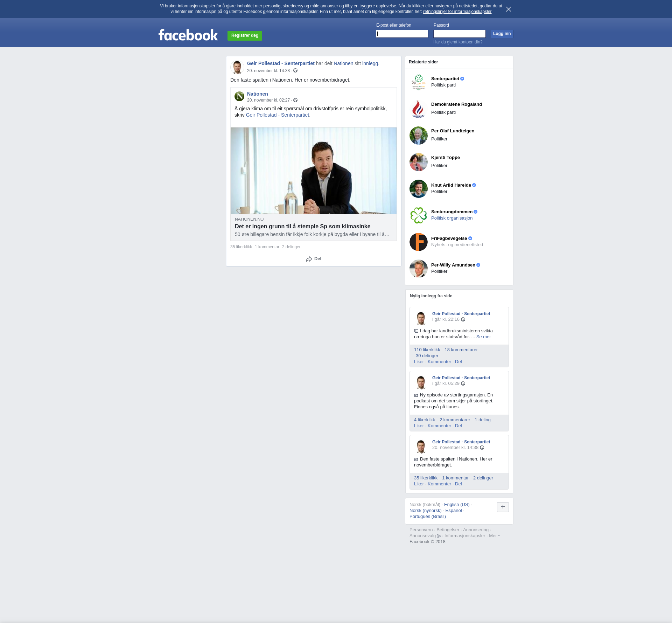
Task: Click the globe icon beside Nationen's timestamp
Action: (295, 100)
